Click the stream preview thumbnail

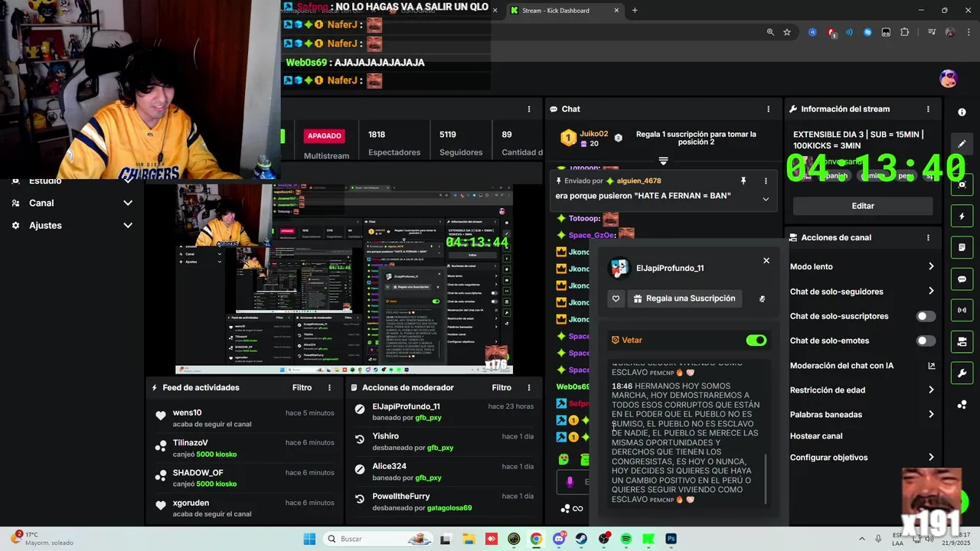[344, 279]
